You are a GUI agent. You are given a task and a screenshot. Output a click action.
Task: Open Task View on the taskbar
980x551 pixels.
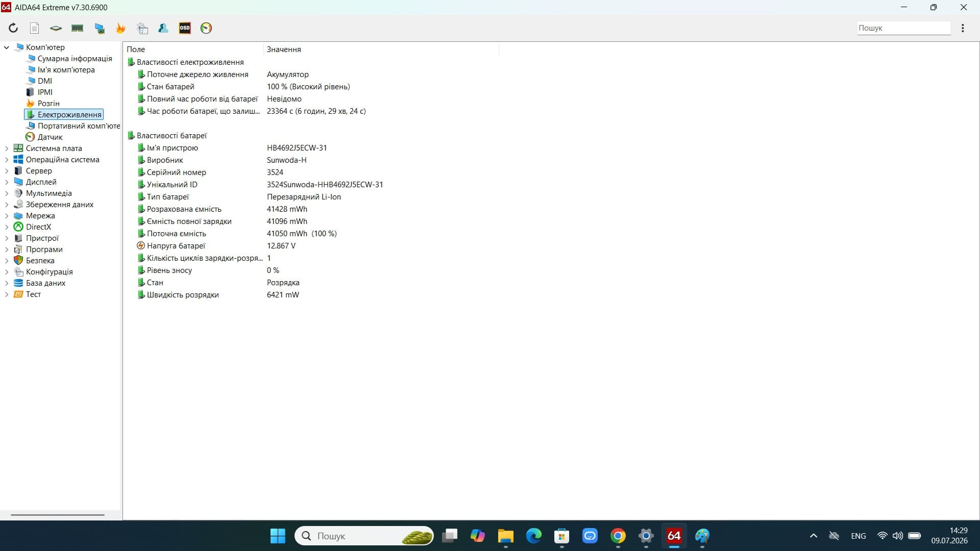(450, 536)
